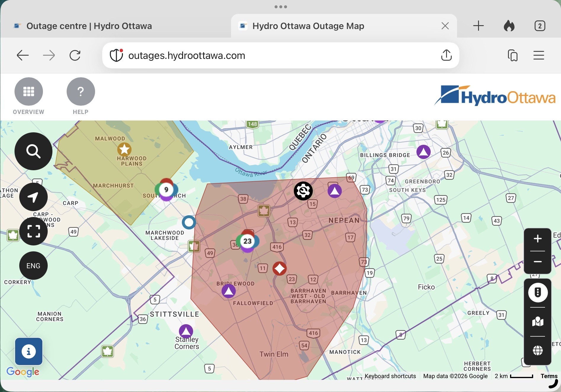
Task: Click the three-dot window handle at top
Action: coord(280,7)
